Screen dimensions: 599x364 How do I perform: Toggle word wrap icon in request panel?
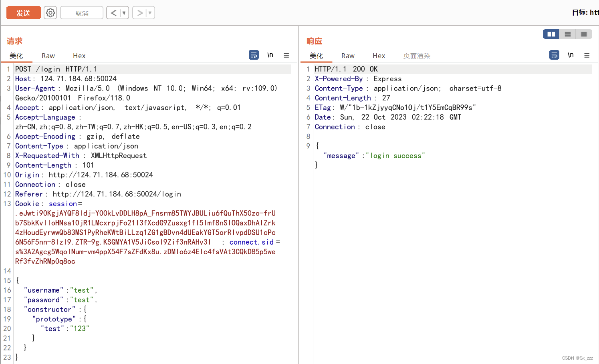click(x=254, y=55)
